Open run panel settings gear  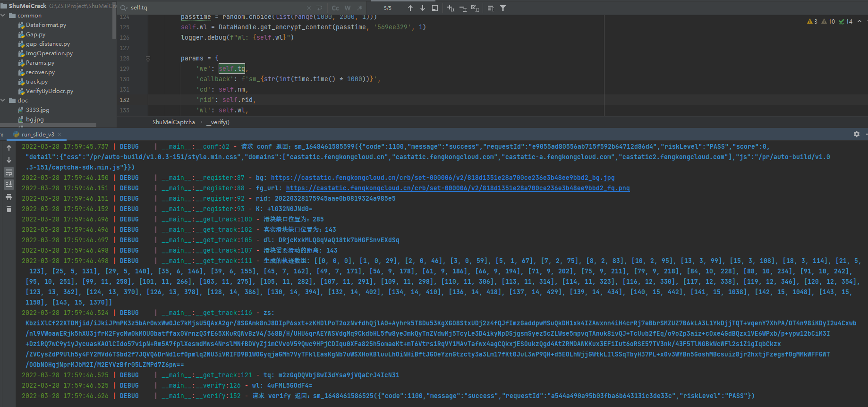click(x=857, y=135)
